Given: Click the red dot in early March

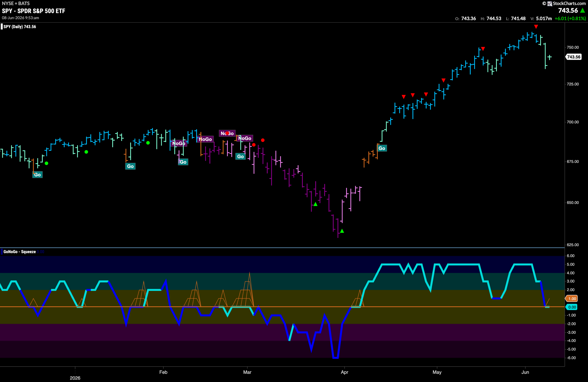Looking at the screenshot, I should pos(263,140).
